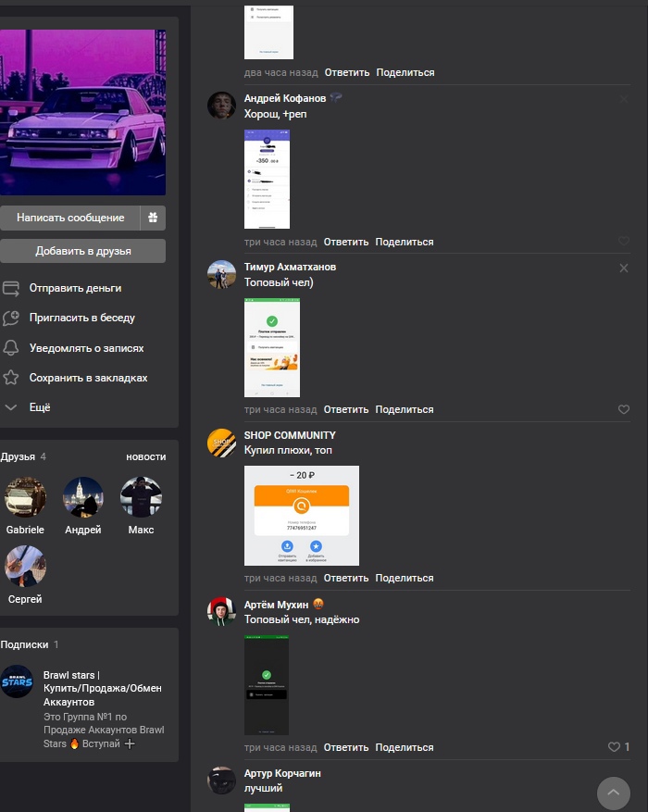648x812 pixels.
Task: Like Тимур Ахматханов's comment heart icon
Action: coord(623,409)
